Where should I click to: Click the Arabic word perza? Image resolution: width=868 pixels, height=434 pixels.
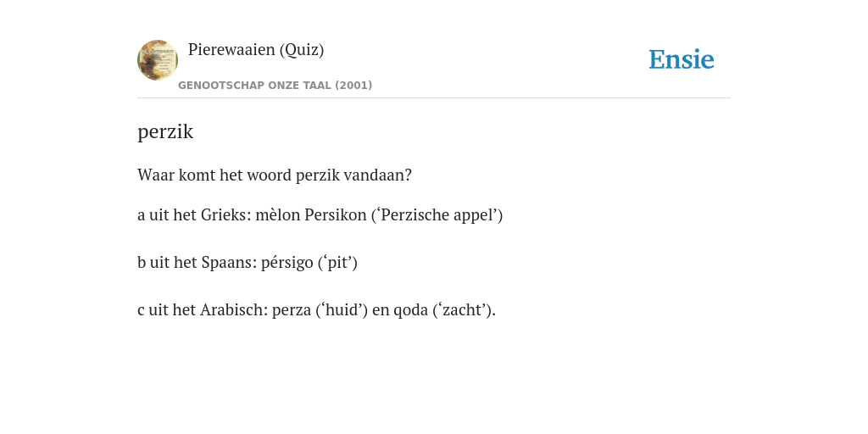point(292,310)
